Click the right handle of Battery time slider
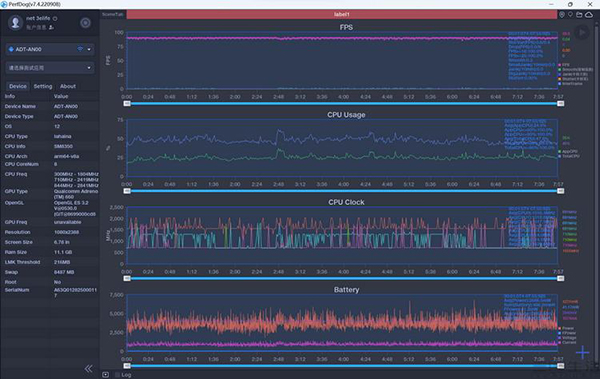Image resolution: width=600 pixels, height=379 pixels. click(560, 366)
